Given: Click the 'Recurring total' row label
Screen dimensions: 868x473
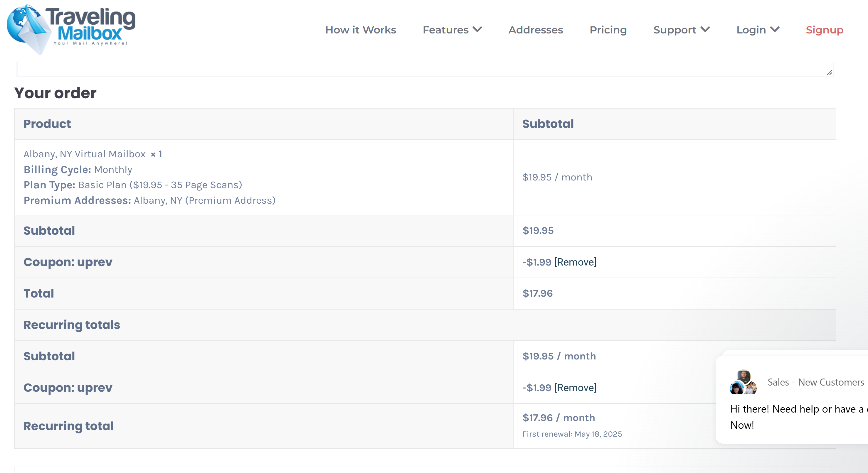Looking at the screenshot, I should pos(68,426).
